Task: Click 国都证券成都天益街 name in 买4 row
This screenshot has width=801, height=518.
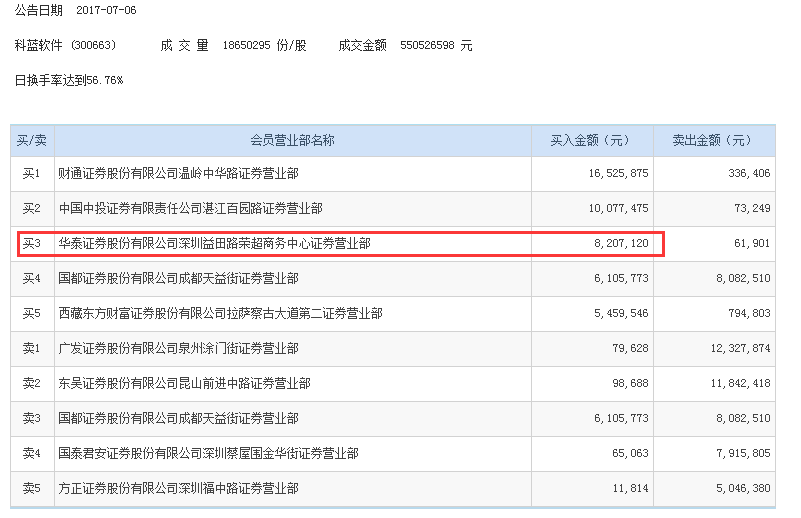Action: coord(178,278)
